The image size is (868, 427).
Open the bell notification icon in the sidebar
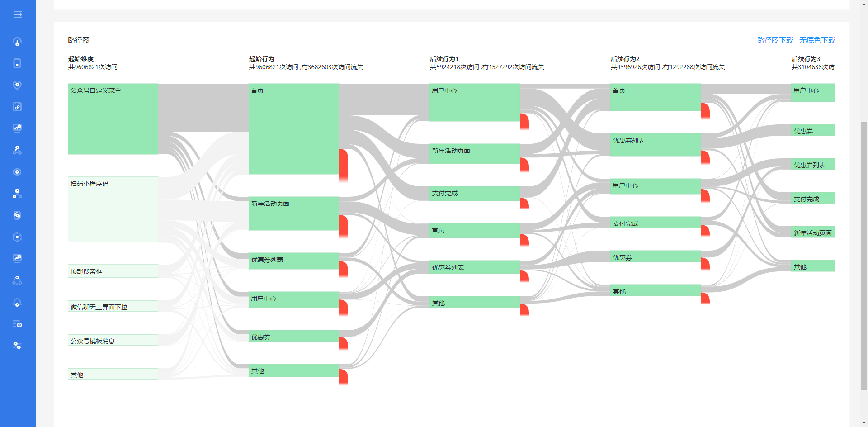tap(17, 303)
